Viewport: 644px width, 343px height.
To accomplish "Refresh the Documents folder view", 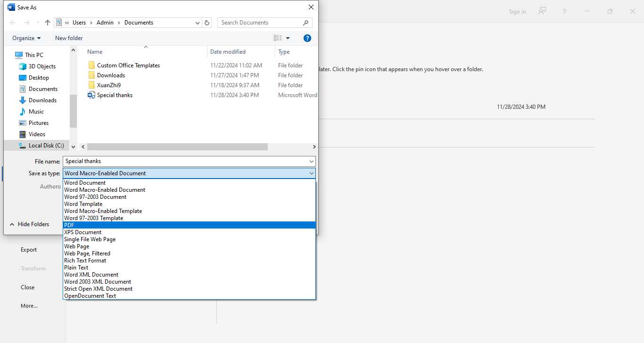I will point(206,23).
